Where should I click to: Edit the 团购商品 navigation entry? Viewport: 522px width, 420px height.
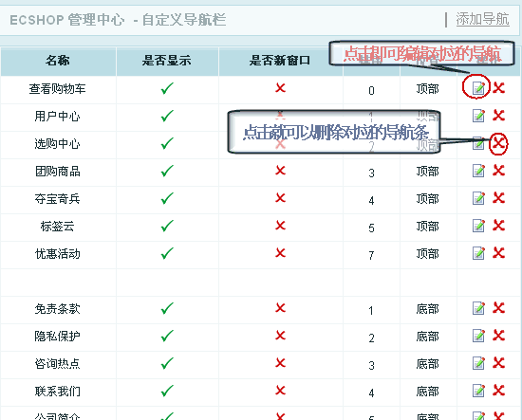click(x=478, y=171)
